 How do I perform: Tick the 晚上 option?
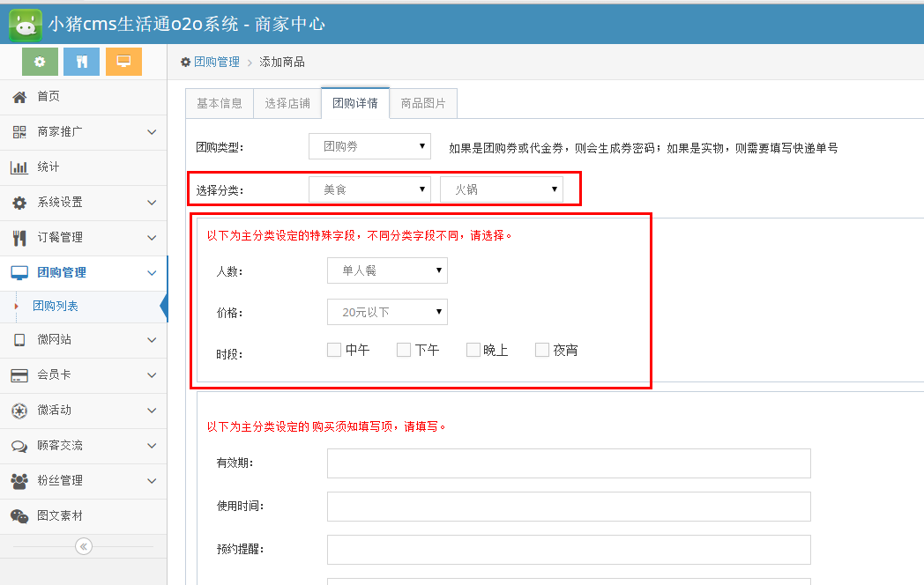click(x=473, y=350)
